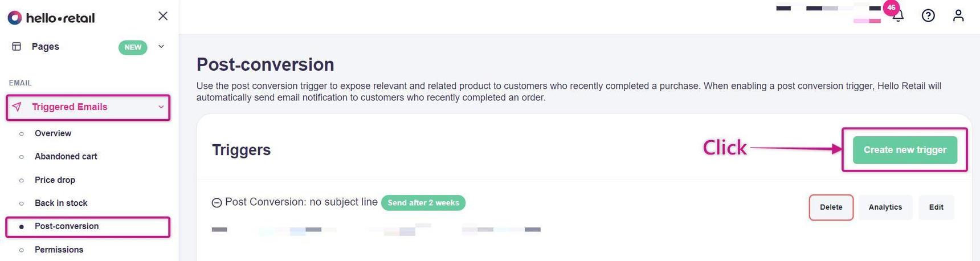Expand the Pages menu chevron
The image size is (980, 261).
coord(161,47)
